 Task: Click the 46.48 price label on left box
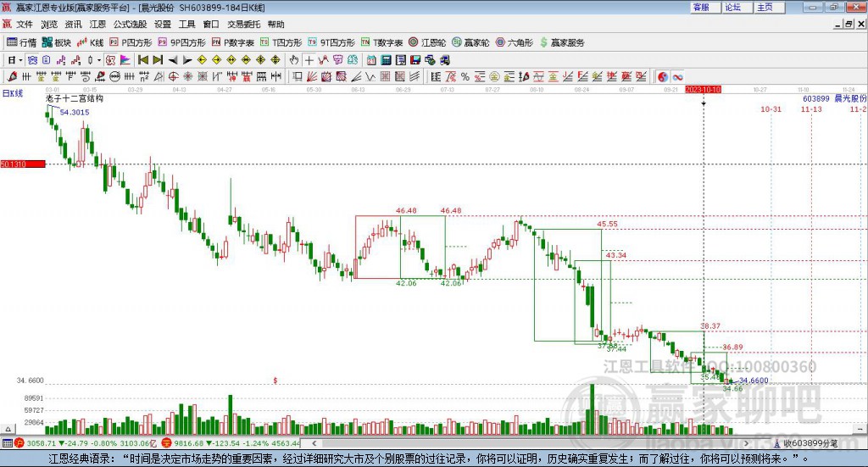point(406,211)
